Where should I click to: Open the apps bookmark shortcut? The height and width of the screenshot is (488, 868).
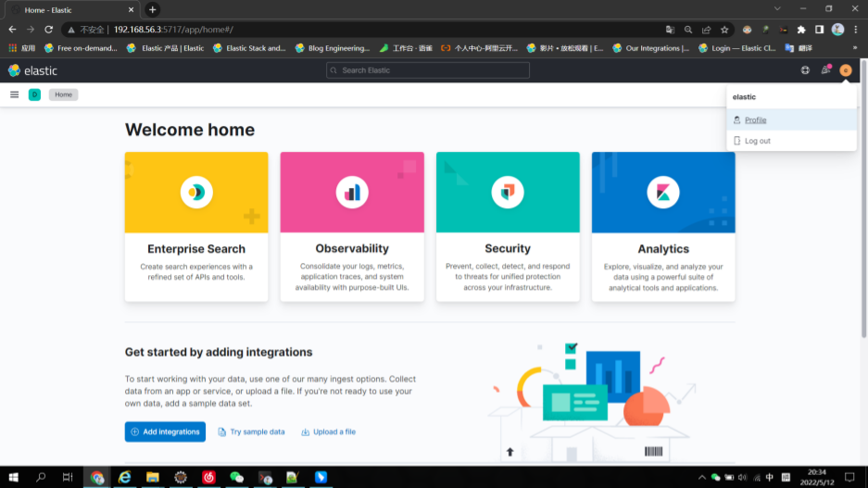tap(22, 48)
